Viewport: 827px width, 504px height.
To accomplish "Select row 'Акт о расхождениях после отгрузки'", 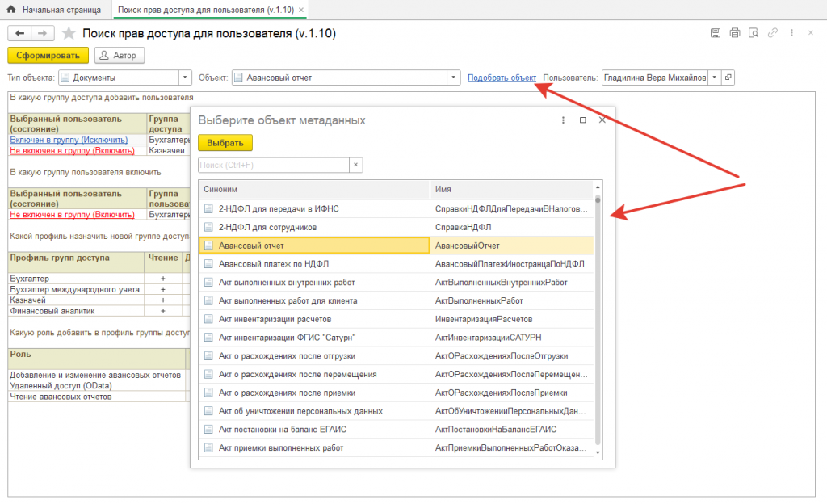I will click(396, 356).
